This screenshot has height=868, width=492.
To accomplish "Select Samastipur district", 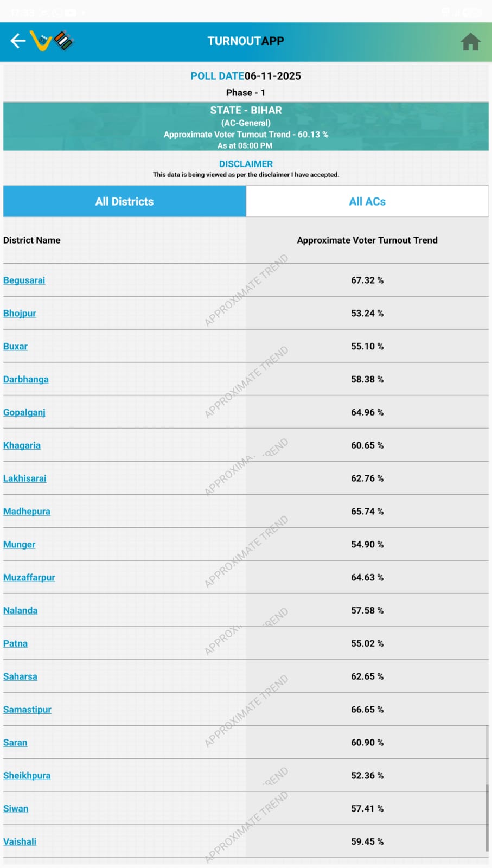I will pos(28,710).
